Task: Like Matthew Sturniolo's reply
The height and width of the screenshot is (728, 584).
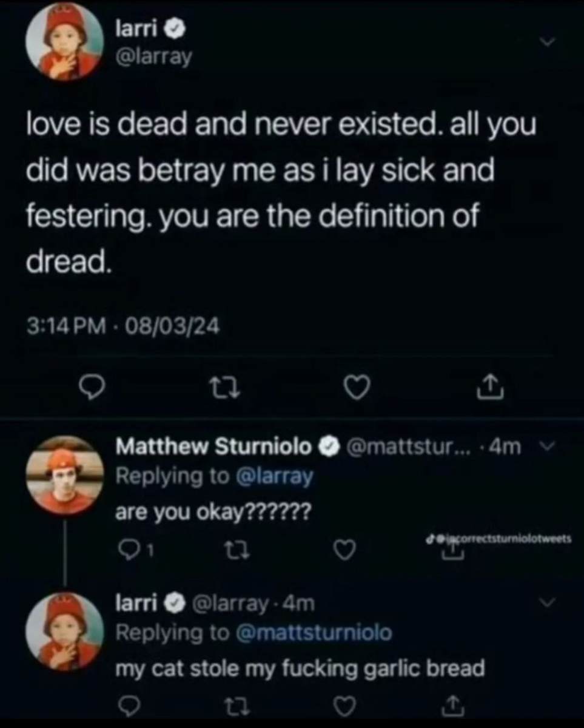Action: click(344, 550)
